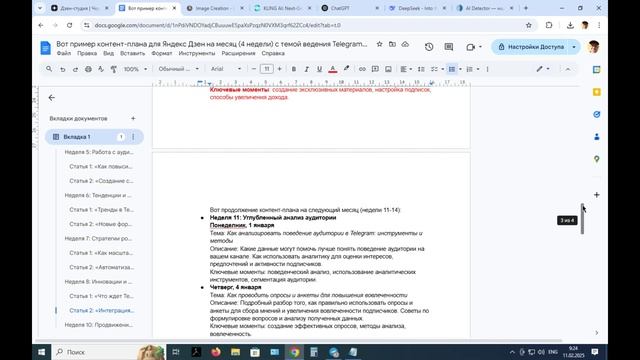Open the Maps side panel icon
Viewport: 640px width, 360px height.
tap(596, 159)
